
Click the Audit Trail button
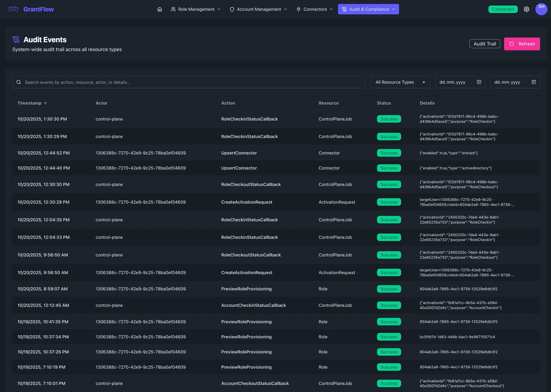tap(485, 44)
